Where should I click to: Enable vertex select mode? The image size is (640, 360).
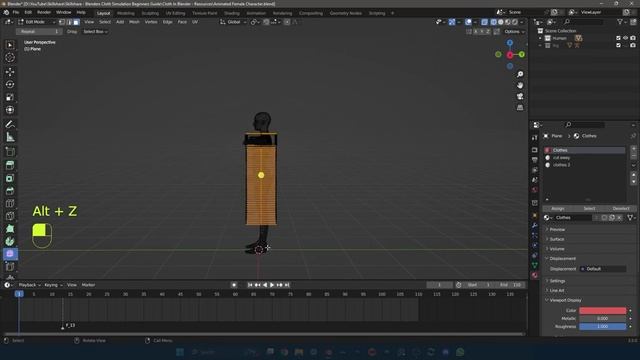point(62,22)
